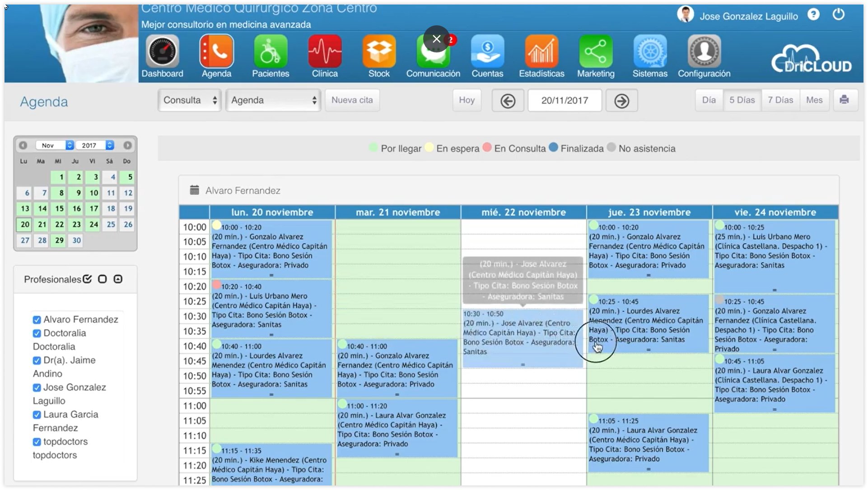Click the Jose Gonzalez Laguillo avatar
The image size is (868, 490).
click(x=685, y=14)
